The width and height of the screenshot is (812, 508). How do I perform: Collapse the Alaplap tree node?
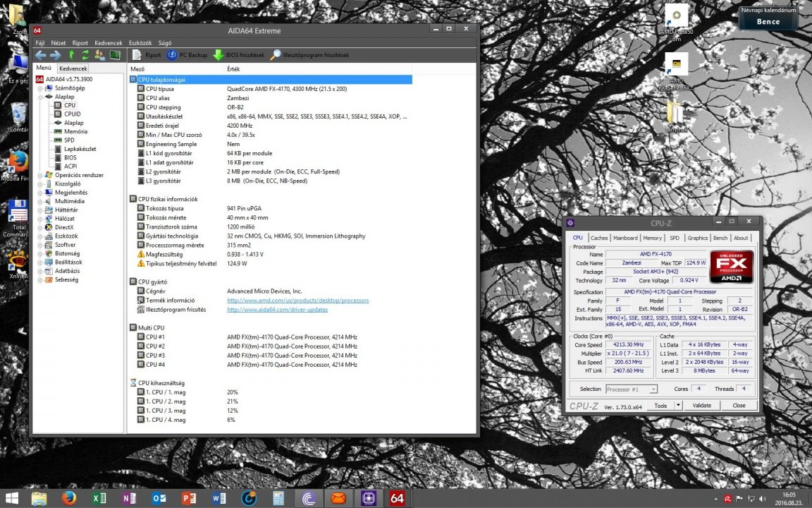41,97
